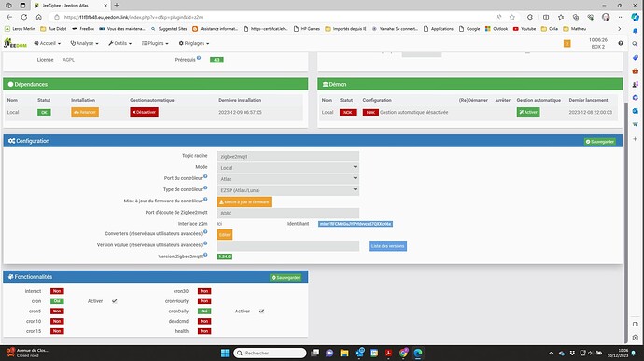Reload the current page
Screen dimensions: 644x361
(24, 17)
